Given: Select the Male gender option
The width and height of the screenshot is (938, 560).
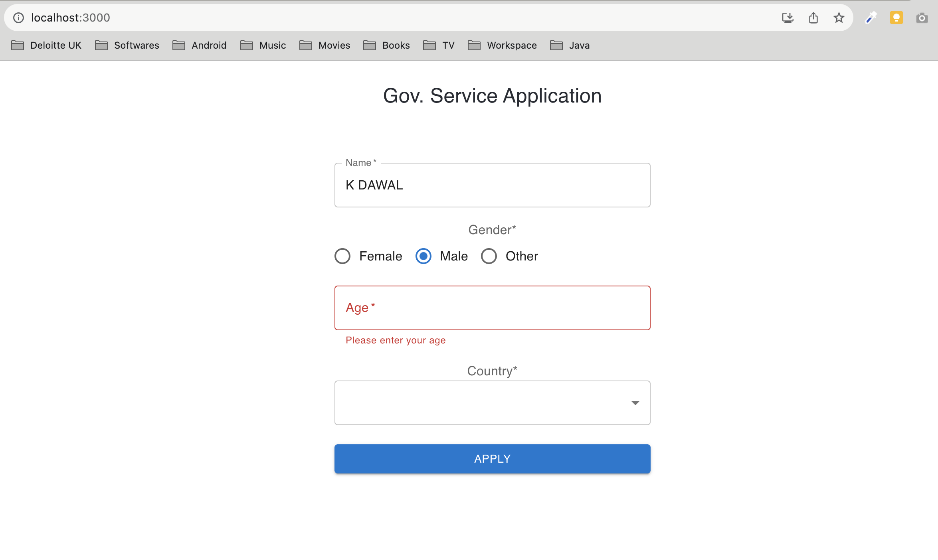Looking at the screenshot, I should point(423,256).
